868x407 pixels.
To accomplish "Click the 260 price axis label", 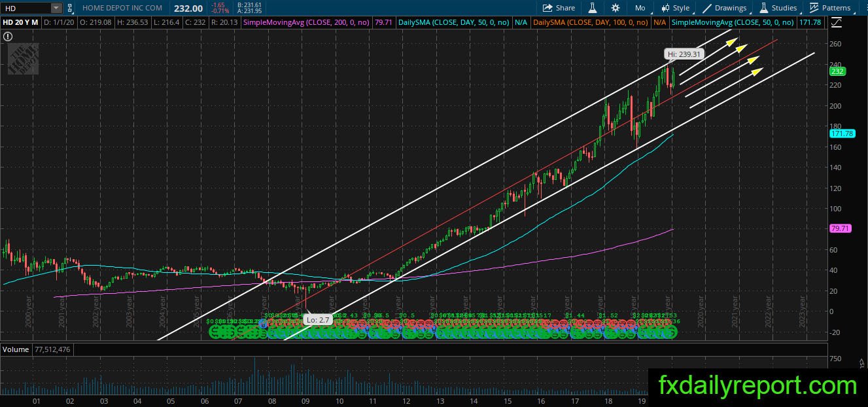I will [834, 44].
